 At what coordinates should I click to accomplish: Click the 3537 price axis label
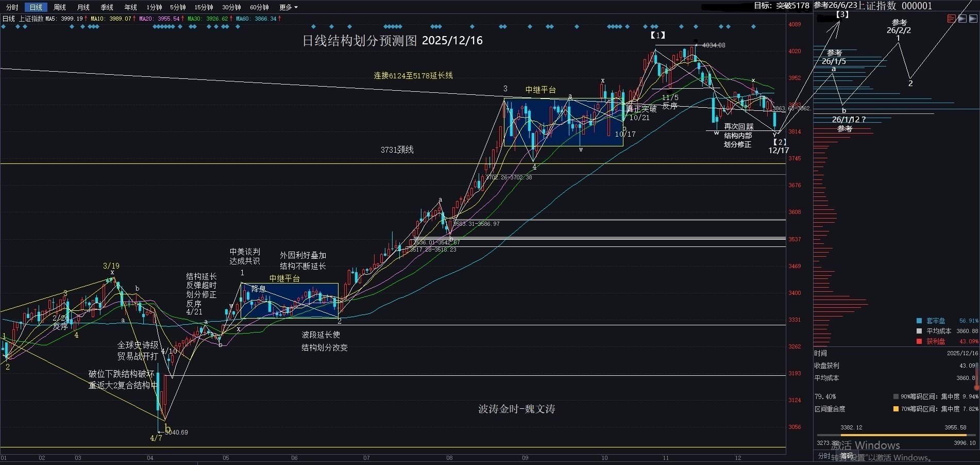[x=795, y=239]
